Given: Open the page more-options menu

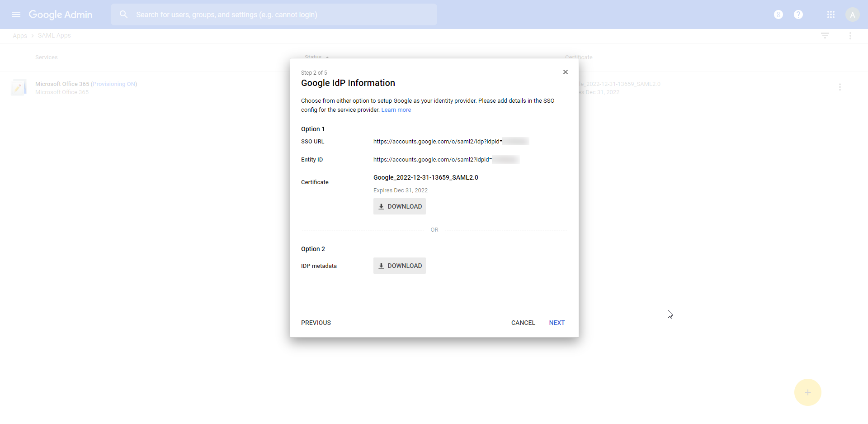Looking at the screenshot, I should 850,35.
